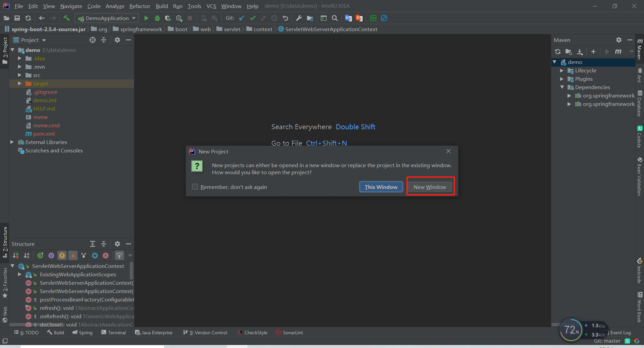
Task: Open the VCS menu
Action: [x=211, y=6]
